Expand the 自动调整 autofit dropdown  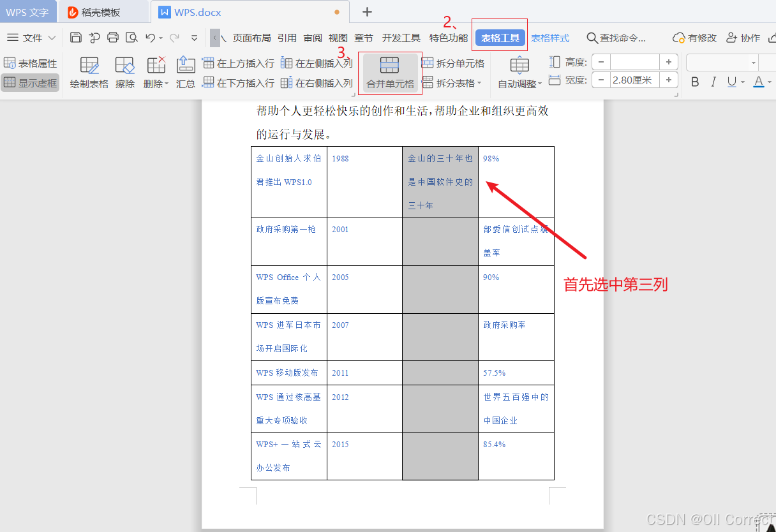[540, 84]
